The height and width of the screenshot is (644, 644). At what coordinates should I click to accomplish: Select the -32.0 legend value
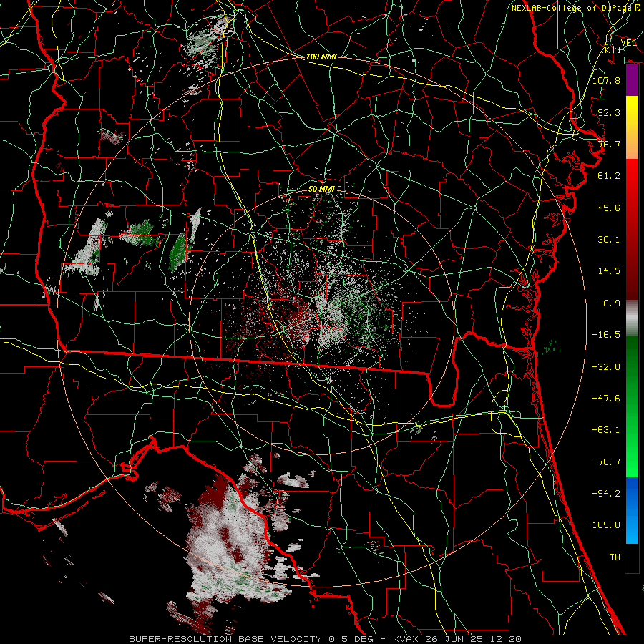pyautogui.click(x=606, y=367)
